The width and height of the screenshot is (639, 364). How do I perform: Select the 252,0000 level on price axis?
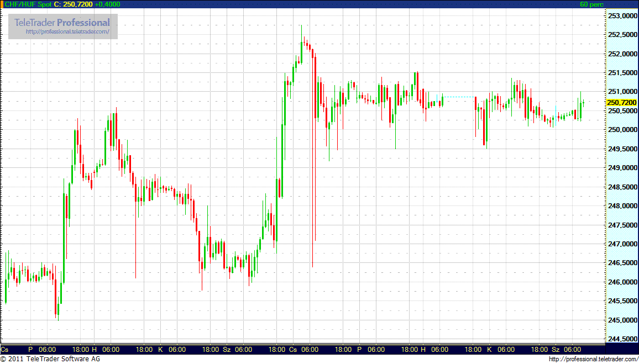(622, 54)
